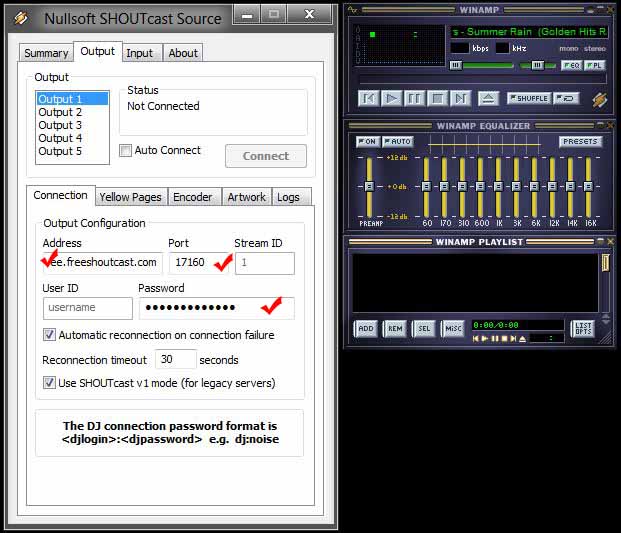Click Playlist mini eject icon
The image size is (621, 533).
(523, 339)
